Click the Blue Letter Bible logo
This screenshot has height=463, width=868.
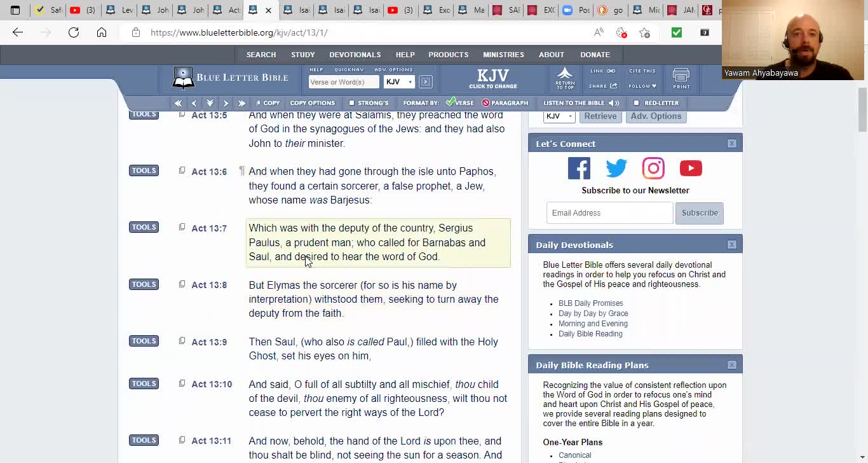230,78
